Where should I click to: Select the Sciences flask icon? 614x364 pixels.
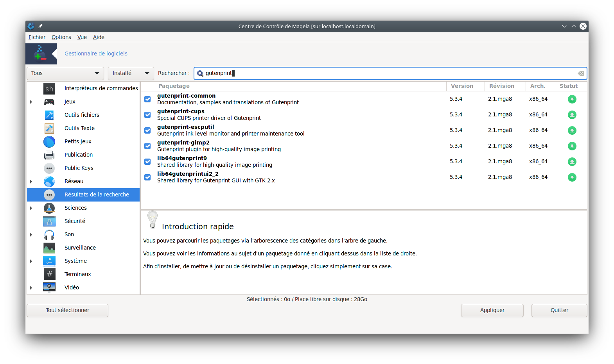tap(49, 208)
